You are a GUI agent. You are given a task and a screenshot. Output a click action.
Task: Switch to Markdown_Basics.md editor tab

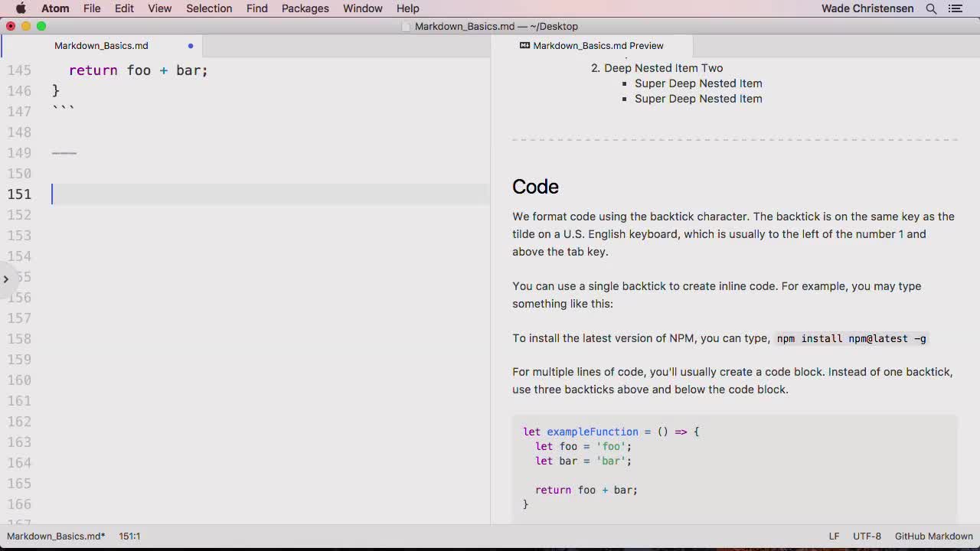click(101, 46)
